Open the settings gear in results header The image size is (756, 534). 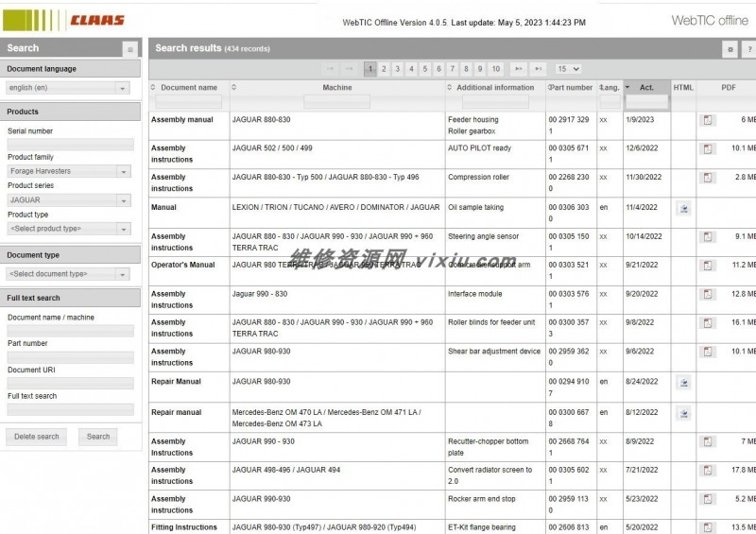click(x=730, y=49)
